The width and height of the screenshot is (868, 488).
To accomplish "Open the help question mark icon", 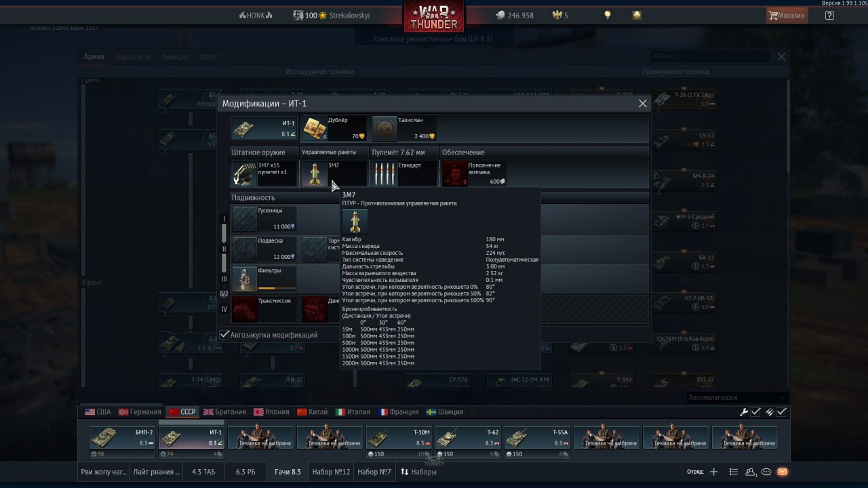I will [829, 15].
